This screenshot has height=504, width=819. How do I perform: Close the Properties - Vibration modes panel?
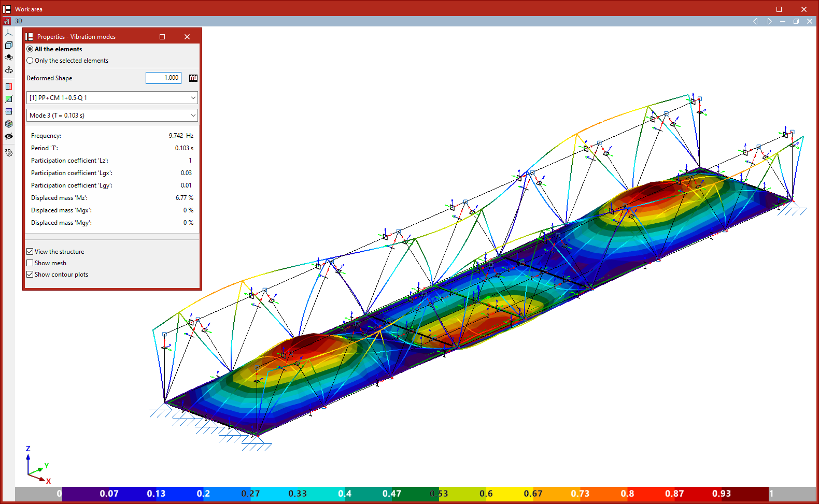click(187, 37)
